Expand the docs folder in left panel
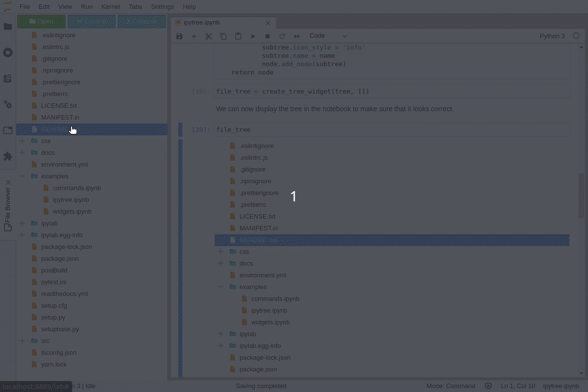 pos(22,152)
